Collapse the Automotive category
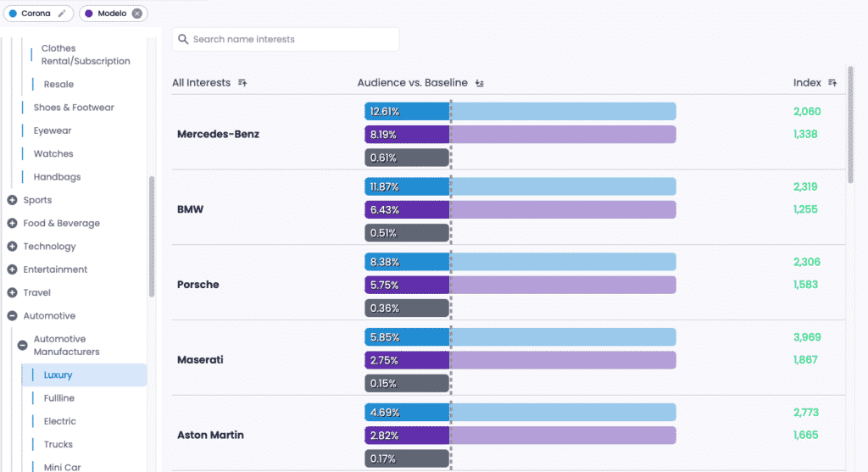This screenshot has width=868, height=472. tap(12, 316)
